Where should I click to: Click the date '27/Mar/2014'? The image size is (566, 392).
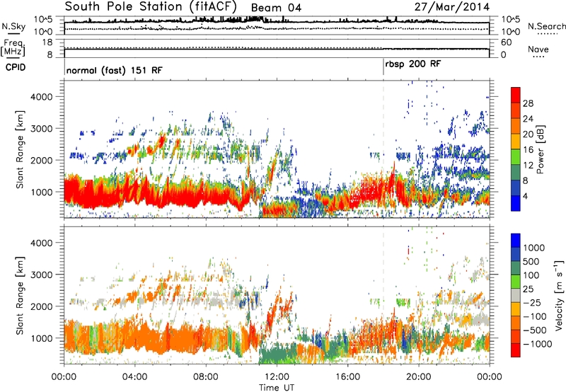tap(452, 7)
